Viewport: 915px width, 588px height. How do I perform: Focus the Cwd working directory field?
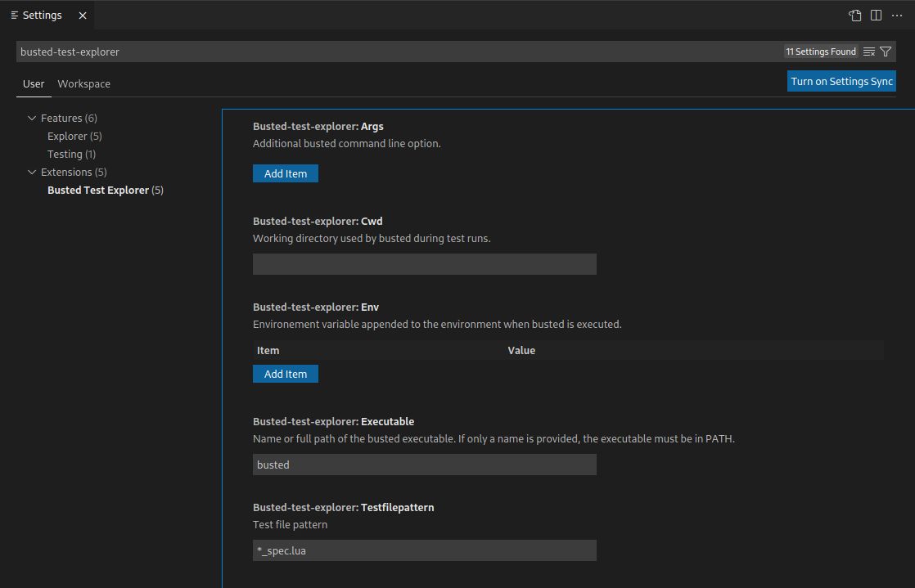tap(424, 264)
